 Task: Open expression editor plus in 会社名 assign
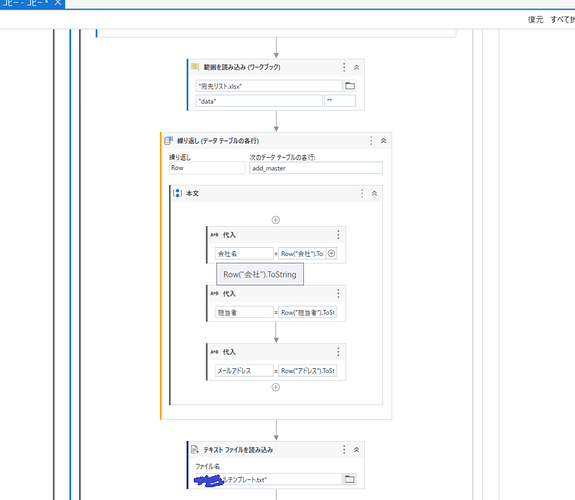332,253
